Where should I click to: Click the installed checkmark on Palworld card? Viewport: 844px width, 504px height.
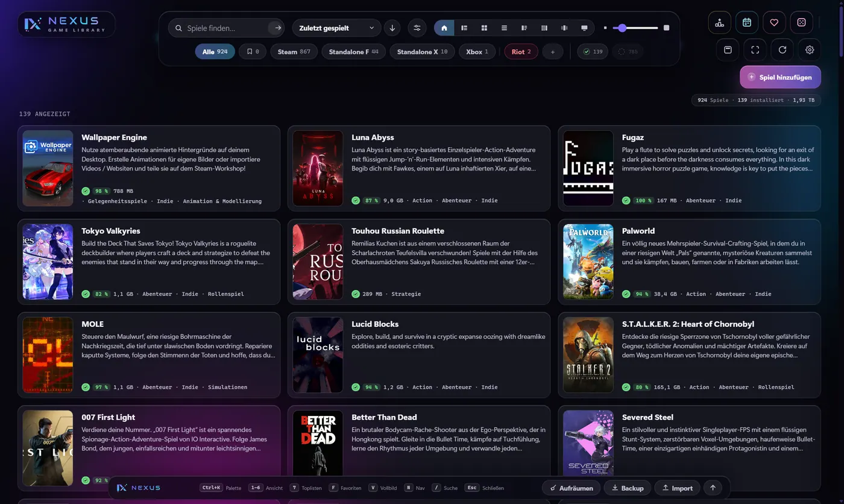pyautogui.click(x=626, y=294)
